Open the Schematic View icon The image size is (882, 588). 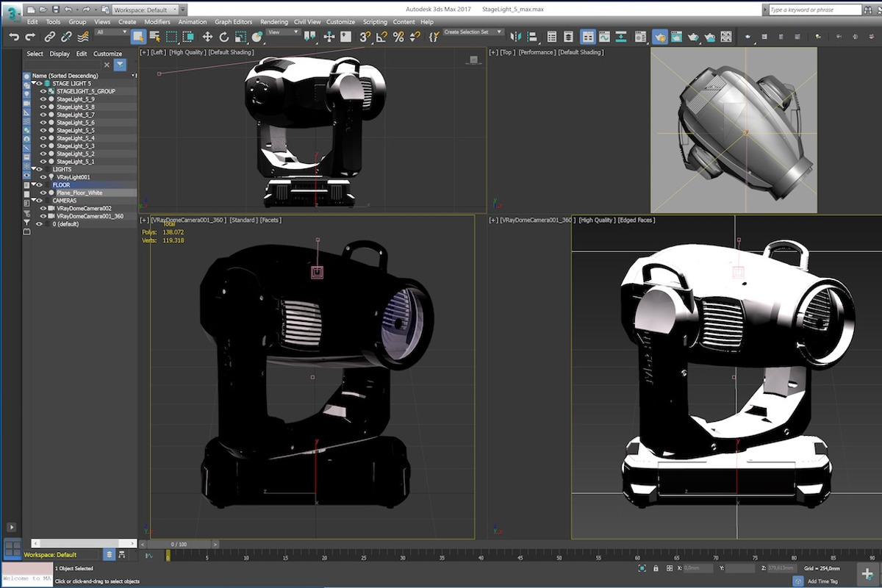[621, 37]
